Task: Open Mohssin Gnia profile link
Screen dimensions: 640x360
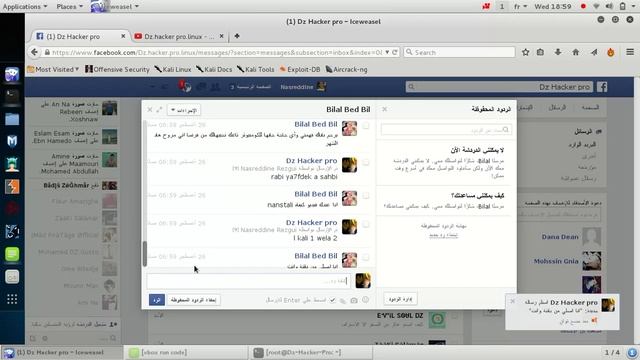Action: pos(556,261)
